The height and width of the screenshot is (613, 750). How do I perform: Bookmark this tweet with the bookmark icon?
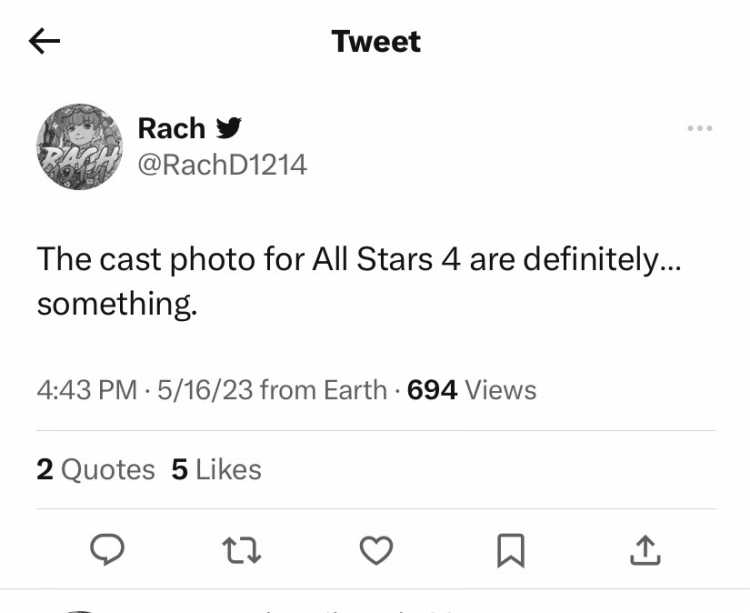(511, 551)
